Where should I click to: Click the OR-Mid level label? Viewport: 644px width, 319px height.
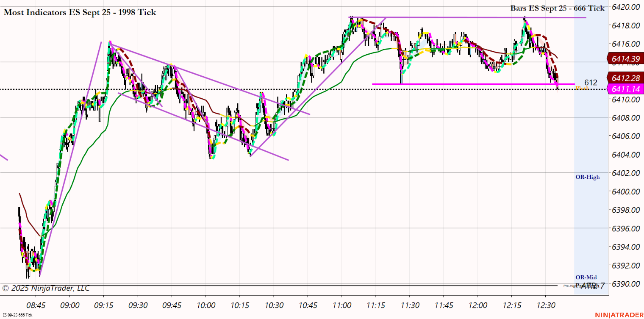point(586,277)
